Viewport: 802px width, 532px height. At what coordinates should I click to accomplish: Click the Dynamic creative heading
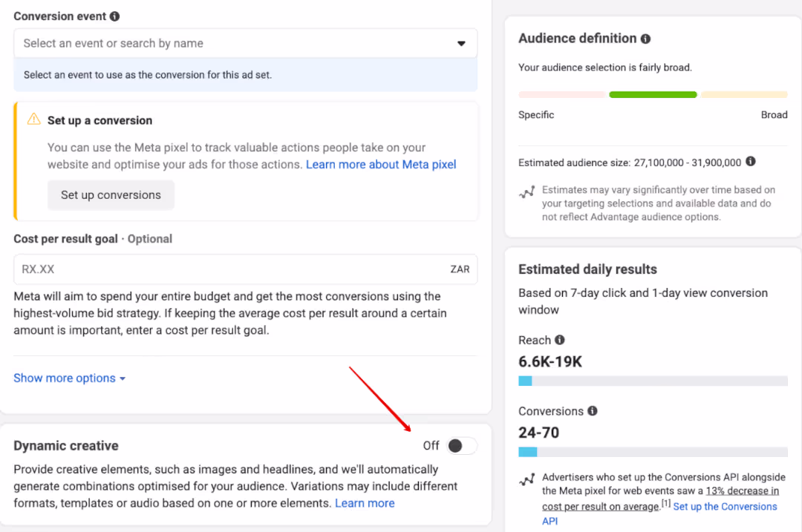click(x=66, y=446)
